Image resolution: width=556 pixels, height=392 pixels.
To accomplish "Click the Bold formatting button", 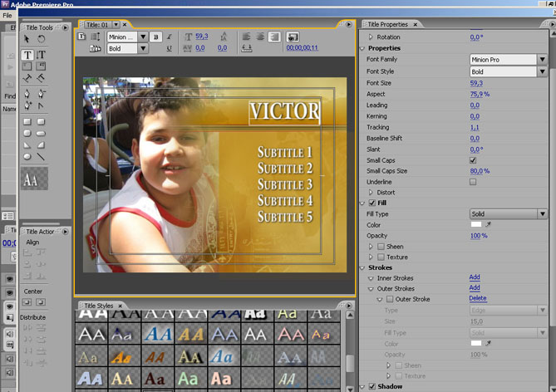I will 155,37.
